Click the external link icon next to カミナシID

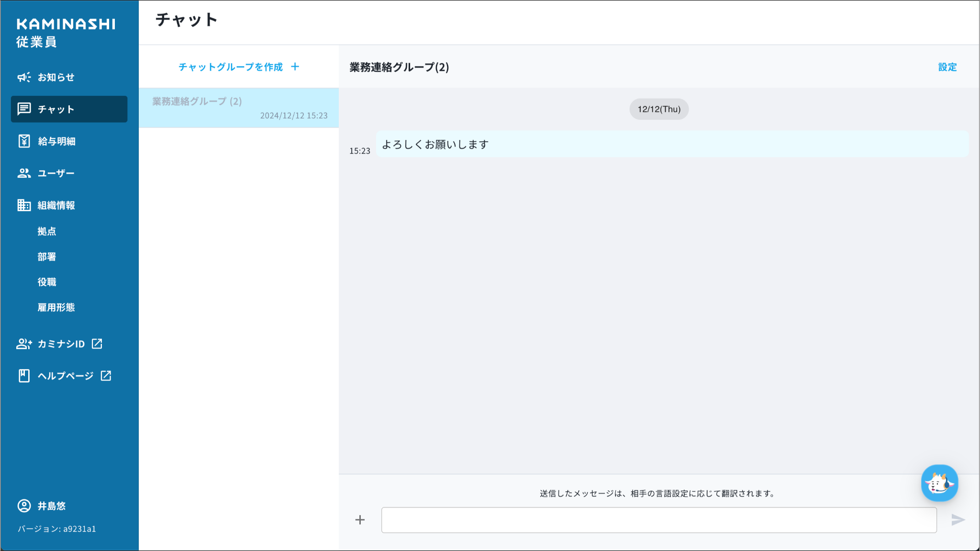point(97,344)
